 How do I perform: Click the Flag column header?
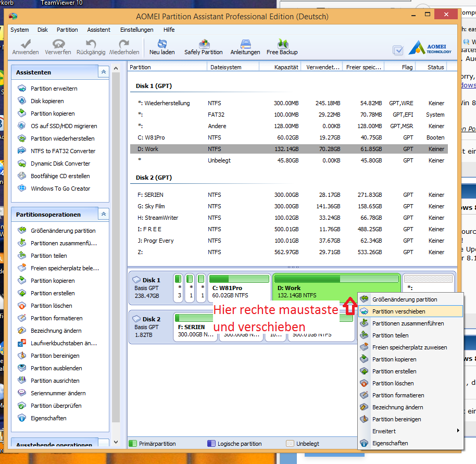pyautogui.click(x=400, y=67)
